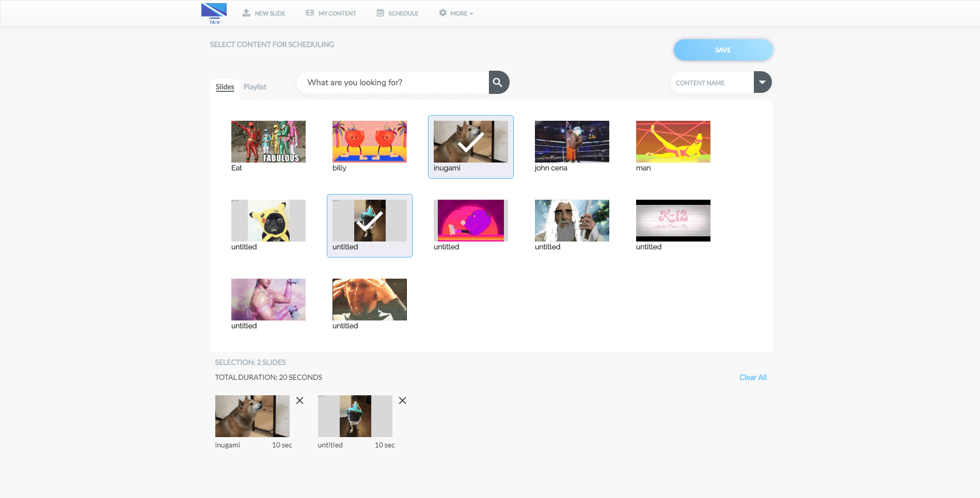This screenshot has height=498, width=980.
Task: Click the New Slide upload icon
Action: pos(246,13)
